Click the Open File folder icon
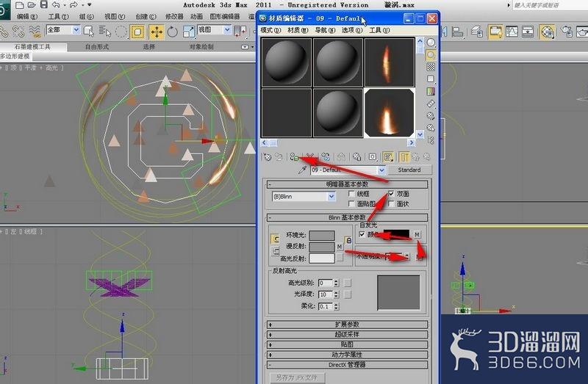This screenshot has width=588, height=384. pos(32,5)
